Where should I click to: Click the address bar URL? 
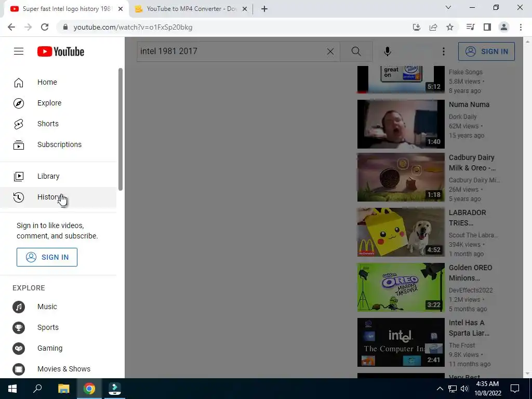click(132, 28)
